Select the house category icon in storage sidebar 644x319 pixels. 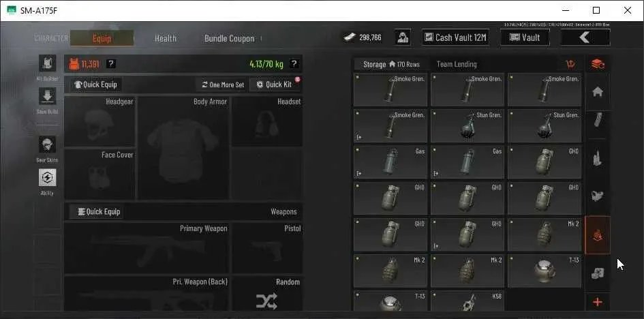tap(598, 92)
